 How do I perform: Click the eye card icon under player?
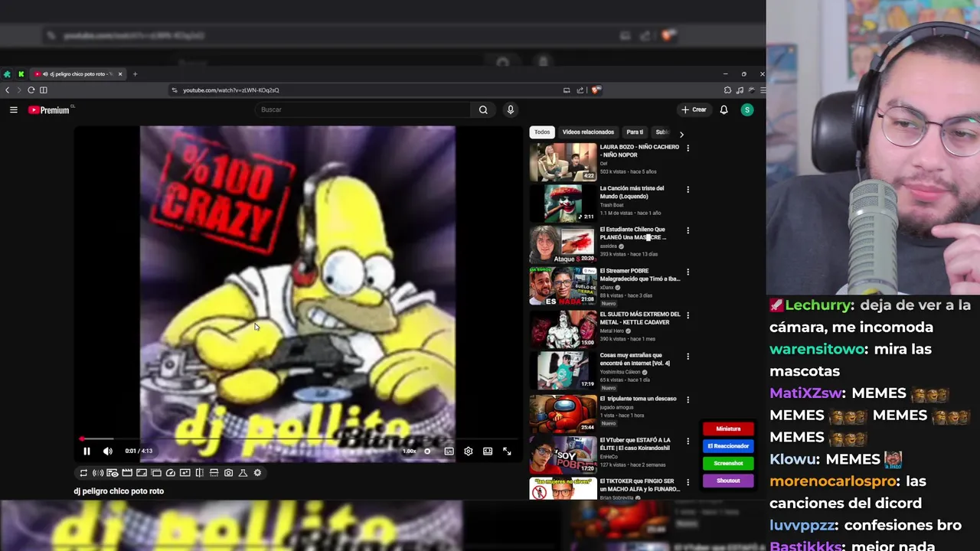(113, 473)
